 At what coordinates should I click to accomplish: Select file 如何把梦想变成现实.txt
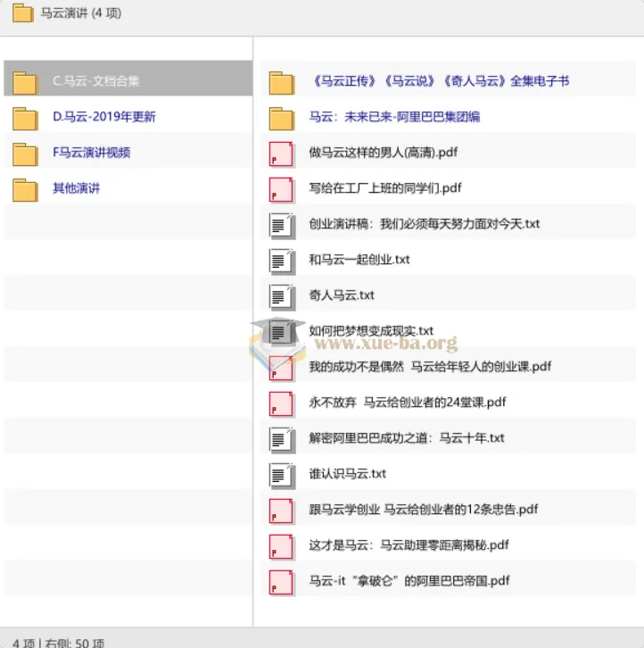coord(371,331)
